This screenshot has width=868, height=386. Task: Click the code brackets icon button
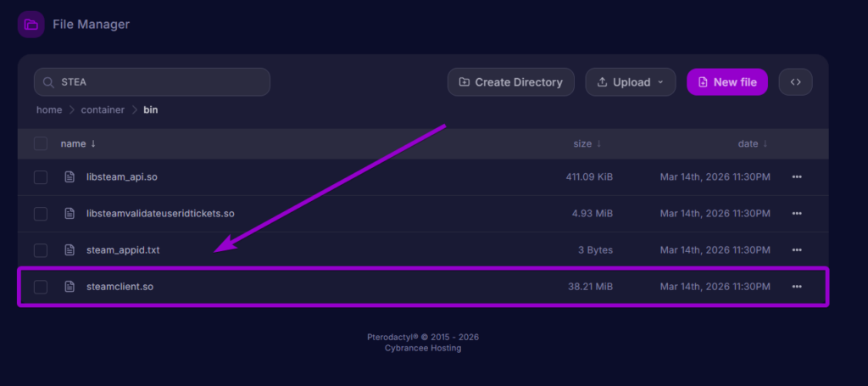coord(795,82)
